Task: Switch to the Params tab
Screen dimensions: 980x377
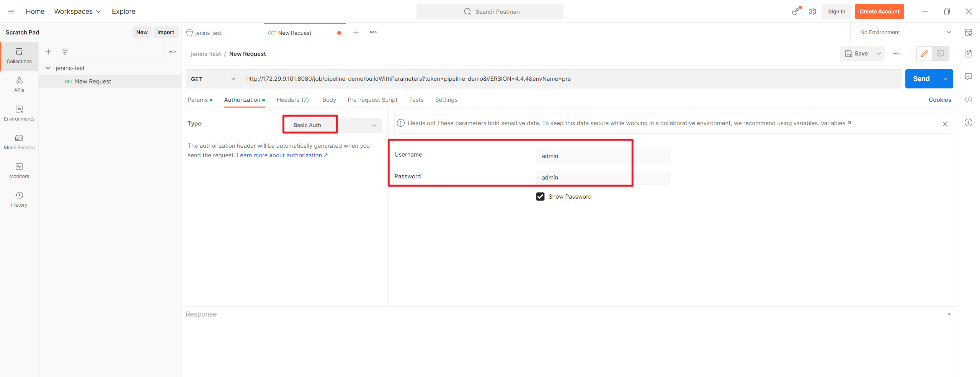Action: (x=200, y=100)
